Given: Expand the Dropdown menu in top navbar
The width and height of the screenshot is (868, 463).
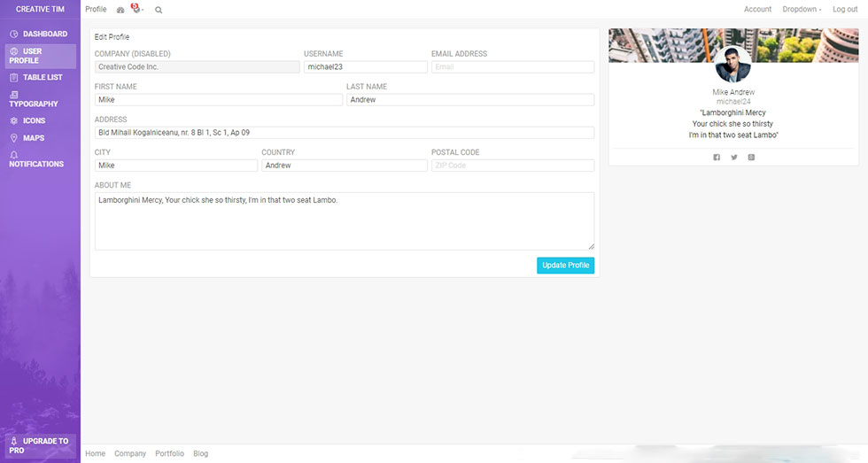Looking at the screenshot, I should (802, 10).
